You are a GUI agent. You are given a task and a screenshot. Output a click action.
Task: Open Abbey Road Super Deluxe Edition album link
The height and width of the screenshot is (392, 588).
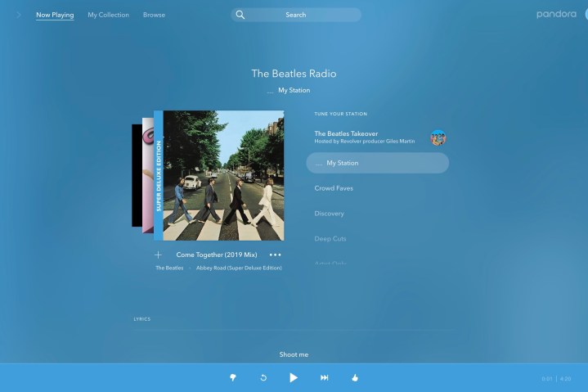[x=239, y=268]
